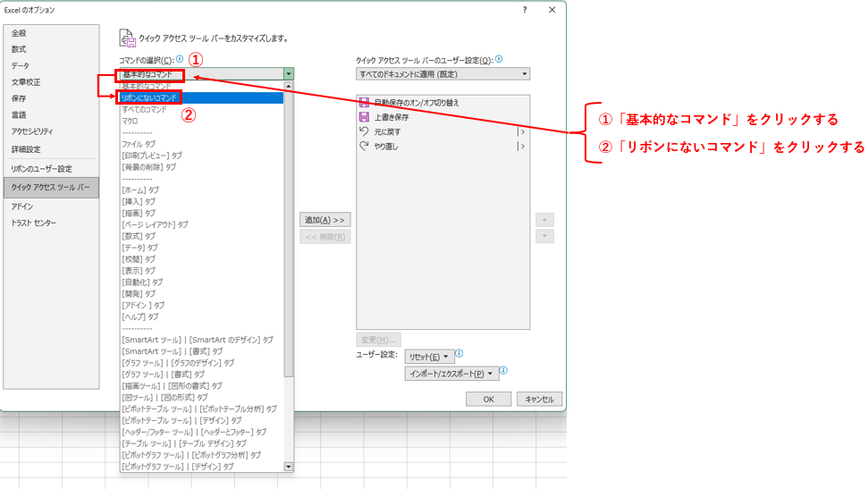Click the 追加(A) >> button
Image resolution: width=868 pixels, height=489 pixels.
(x=325, y=220)
